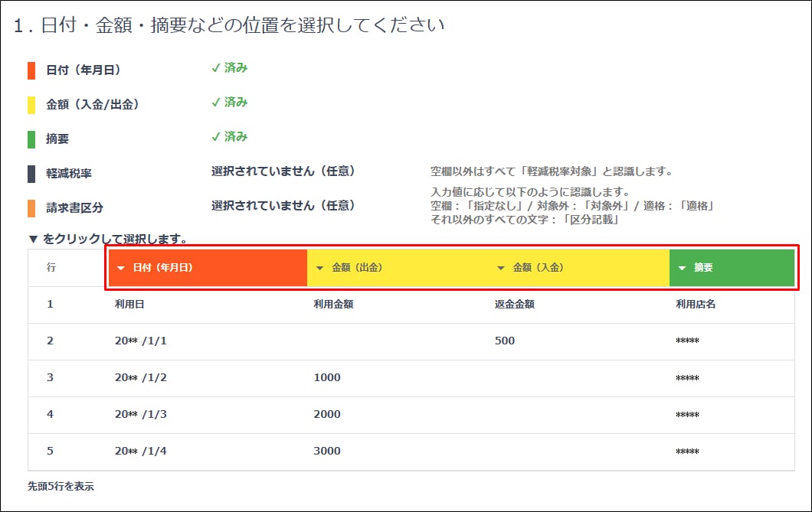The image size is (812, 512).
Task: Click the dark gray swatch beside 軽減税率
Action: [x=31, y=174]
